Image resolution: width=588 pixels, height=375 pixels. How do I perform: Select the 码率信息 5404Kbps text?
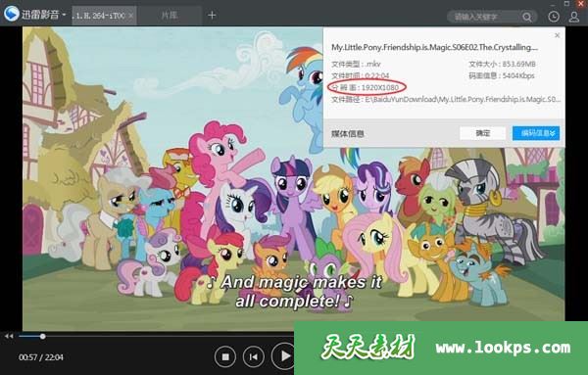(x=502, y=75)
